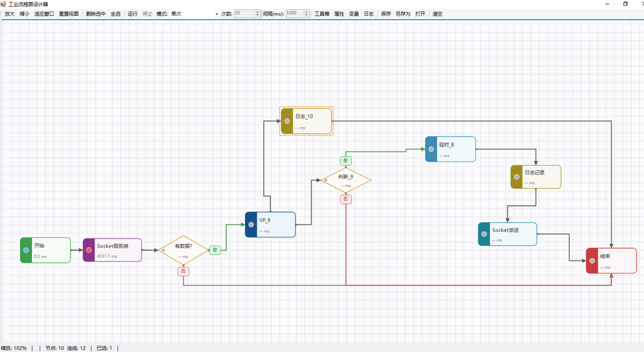644x352 pixels.
Task: Open the 模式 dropdown showing 单次
Action: coord(195,14)
